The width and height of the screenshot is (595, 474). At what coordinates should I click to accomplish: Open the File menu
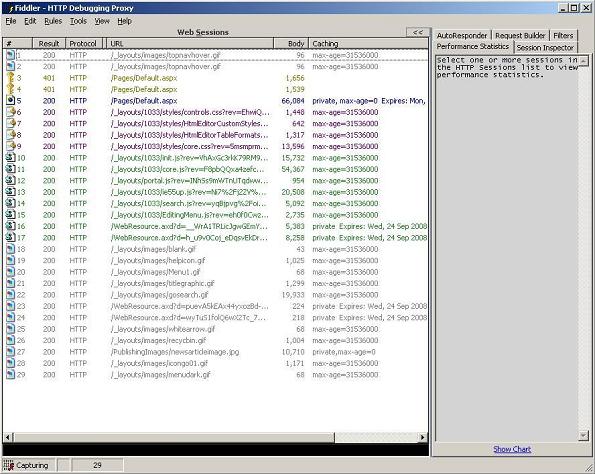click(11, 21)
